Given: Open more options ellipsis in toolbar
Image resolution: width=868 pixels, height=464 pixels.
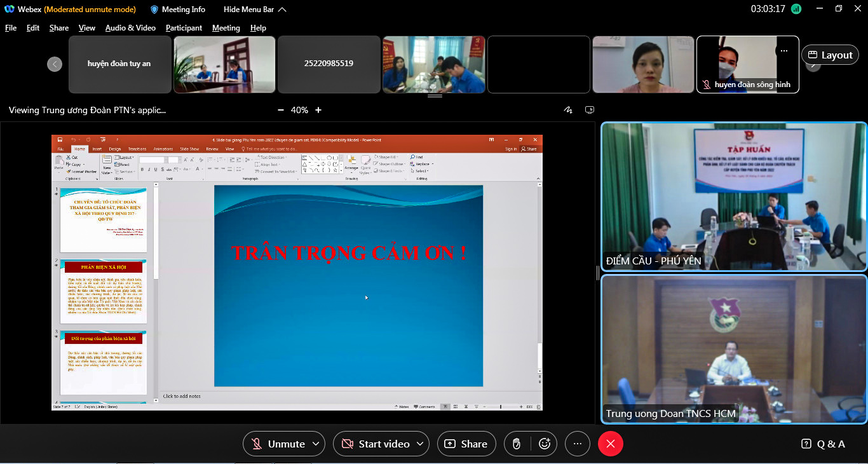Looking at the screenshot, I should tap(577, 444).
